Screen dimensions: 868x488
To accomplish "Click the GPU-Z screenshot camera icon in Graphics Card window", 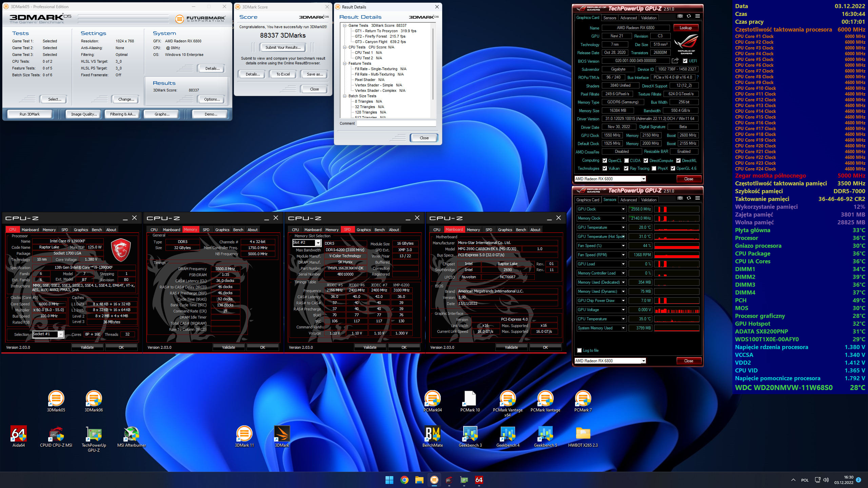I will (x=680, y=16).
